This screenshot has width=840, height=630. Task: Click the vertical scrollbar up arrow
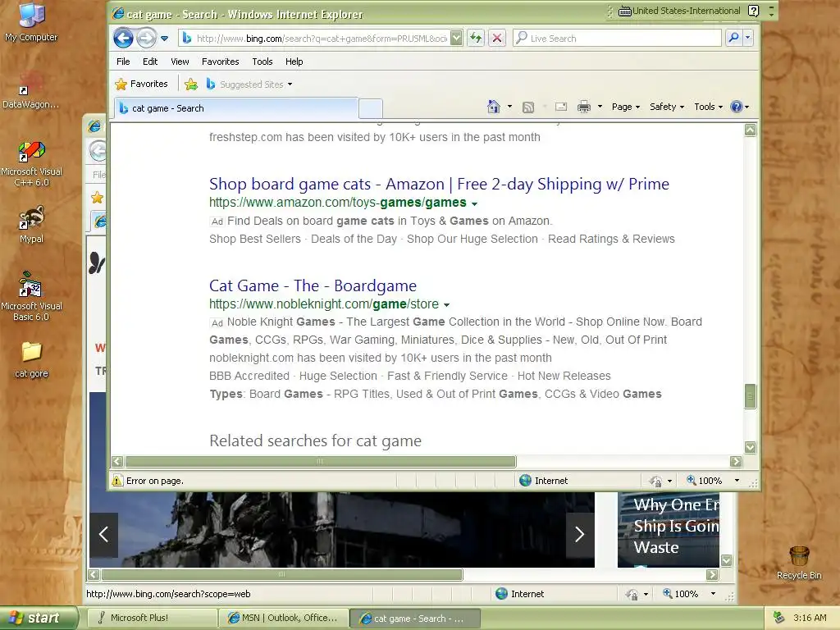750,130
